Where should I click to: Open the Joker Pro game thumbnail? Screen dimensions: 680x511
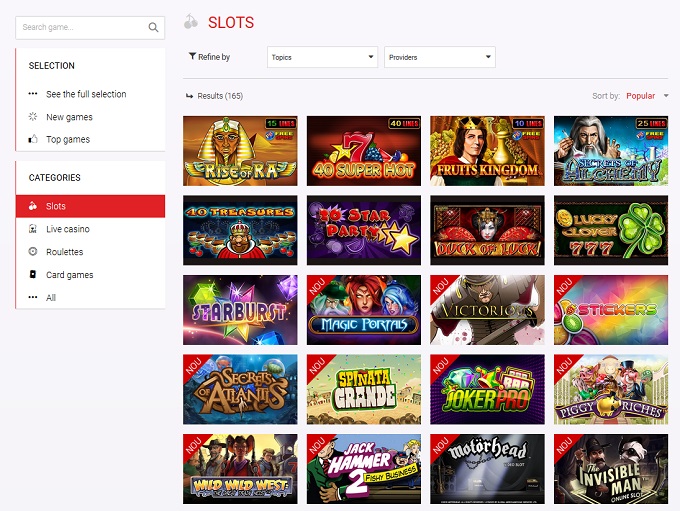tap(487, 389)
